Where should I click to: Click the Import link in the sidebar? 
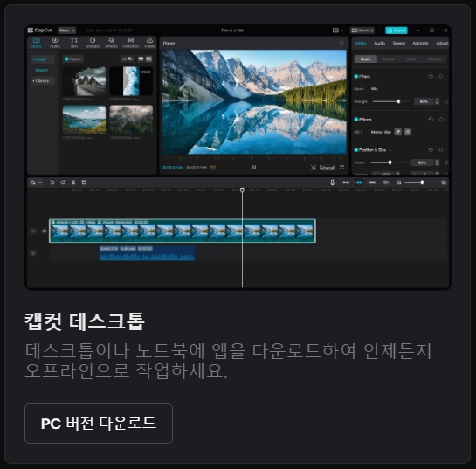(x=42, y=70)
